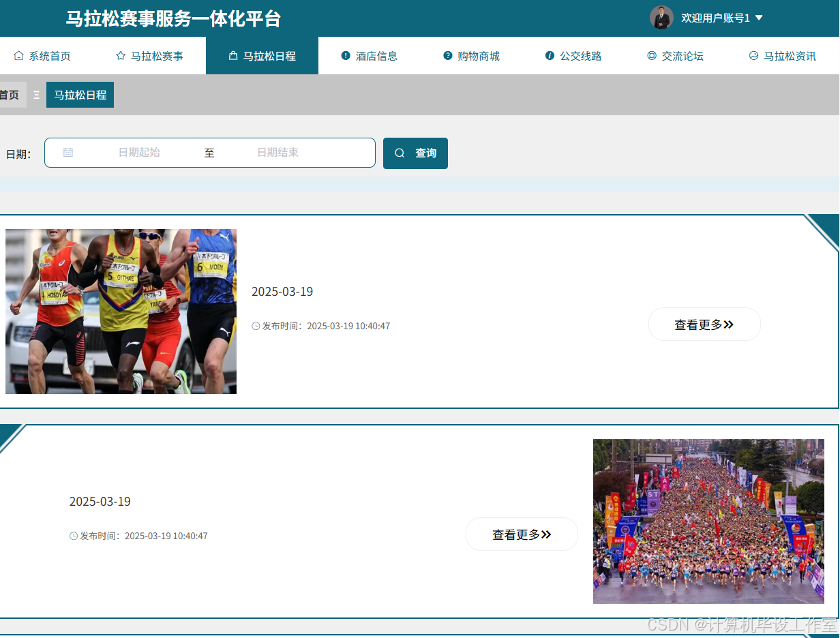Click the info icon beside 公交线路
The width and height of the screenshot is (840, 638).
click(550, 56)
